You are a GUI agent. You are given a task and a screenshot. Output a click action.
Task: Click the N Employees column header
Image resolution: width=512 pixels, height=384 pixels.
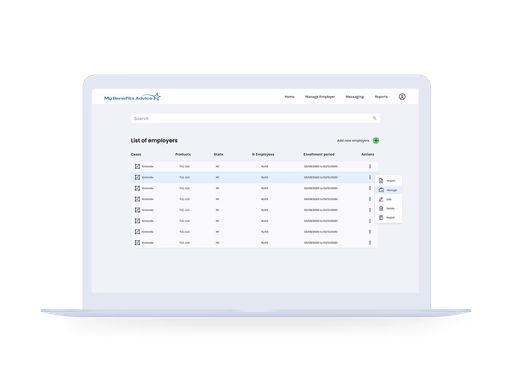pos(263,154)
